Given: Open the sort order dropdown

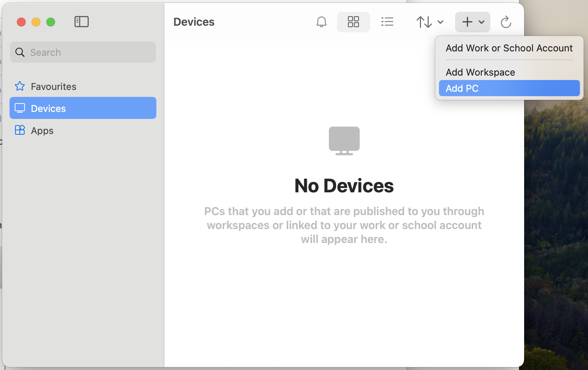Looking at the screenshot, I should [430, 22].
